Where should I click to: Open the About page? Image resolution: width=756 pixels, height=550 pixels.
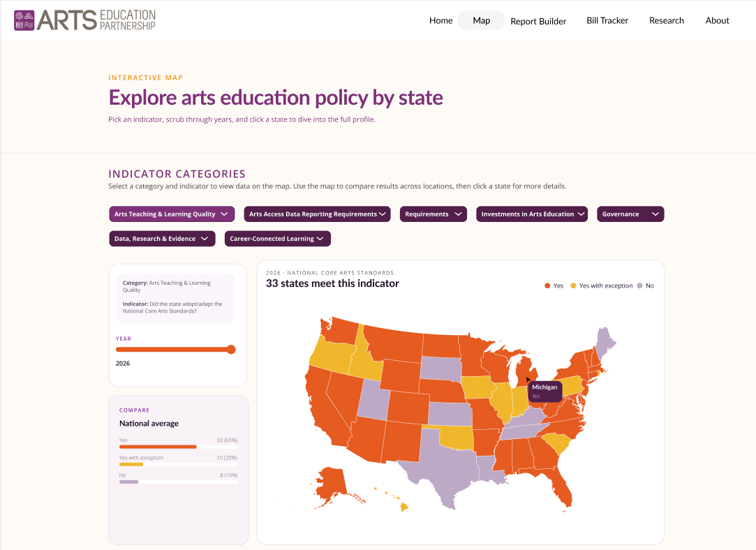tap(717, 20)
